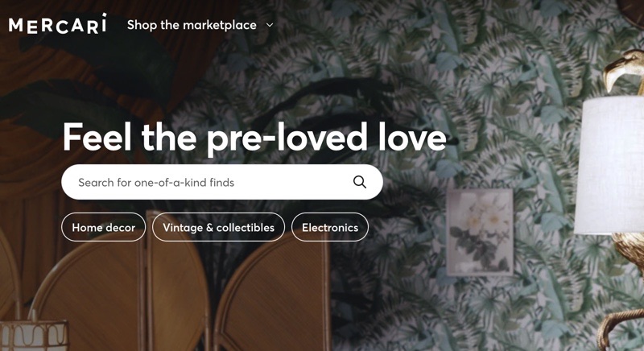Click the word Vintage in category chip

click(x=183, y=227)
